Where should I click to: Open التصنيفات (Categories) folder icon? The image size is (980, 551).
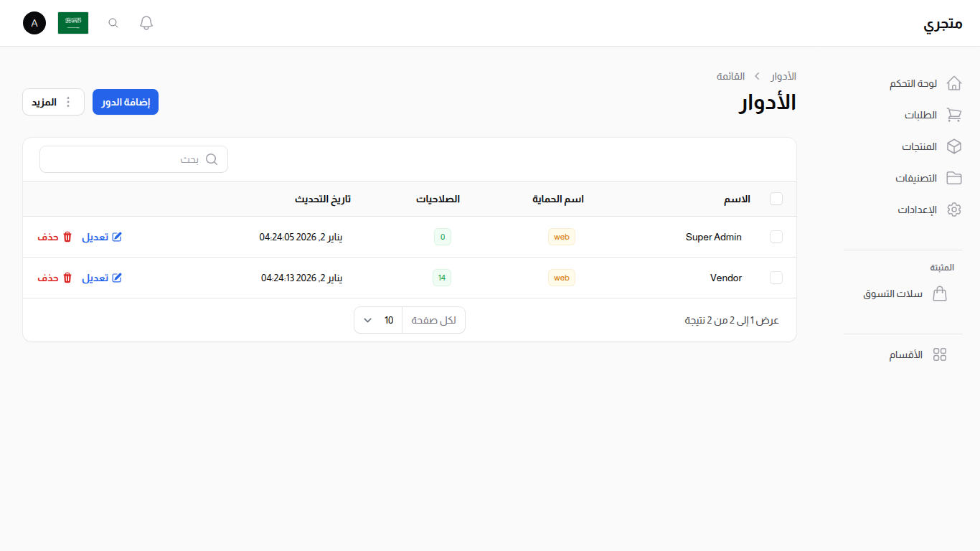point(954,178)
